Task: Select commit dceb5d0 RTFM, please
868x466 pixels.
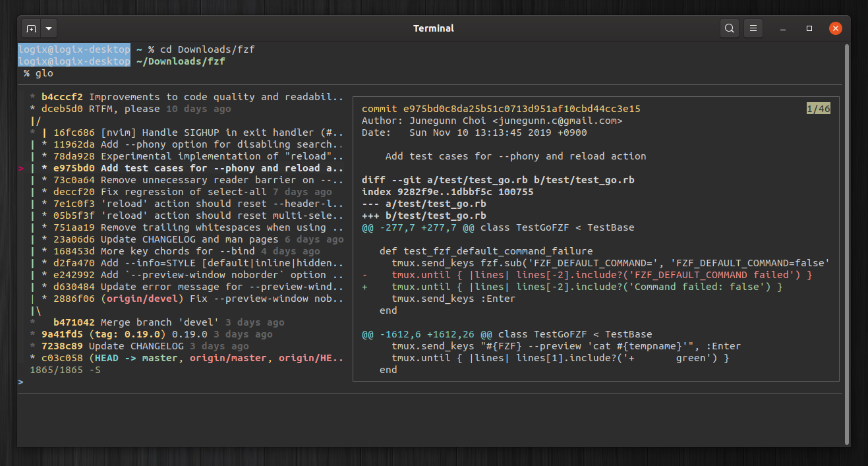Action: coord(130,109)
